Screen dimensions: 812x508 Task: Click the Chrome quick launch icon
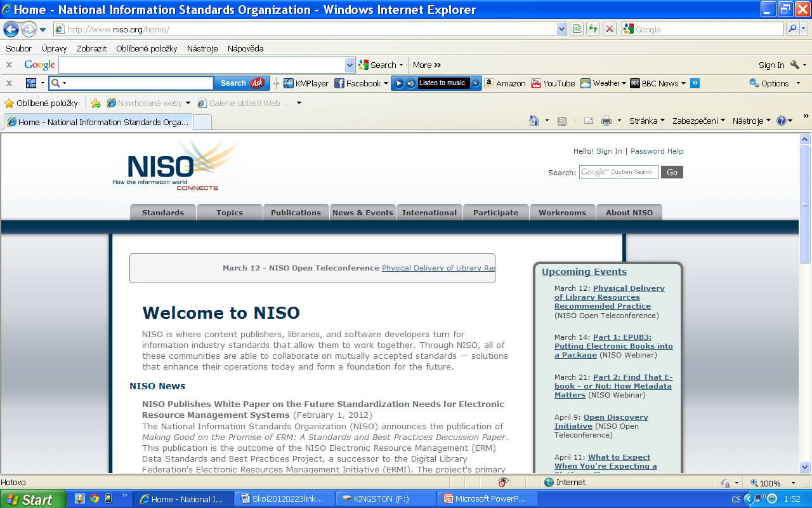pos(95,499)
